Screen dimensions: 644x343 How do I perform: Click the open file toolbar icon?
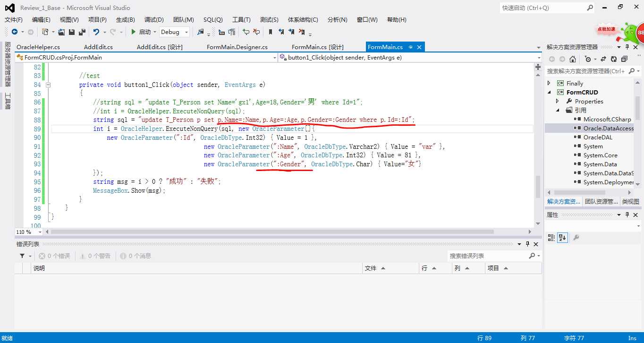point(61,32)
